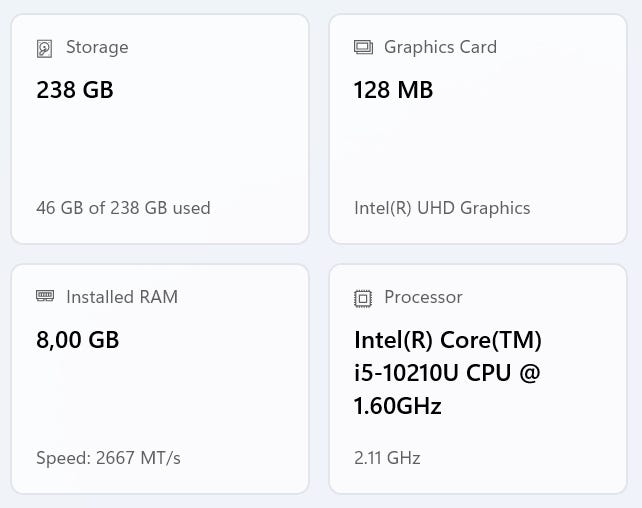
Task: Click the Graphics Card icon
Action: [363, 47]
